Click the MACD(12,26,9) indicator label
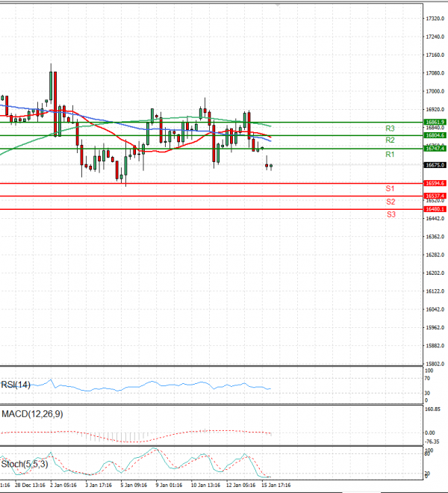 click(x=32, y=414)
